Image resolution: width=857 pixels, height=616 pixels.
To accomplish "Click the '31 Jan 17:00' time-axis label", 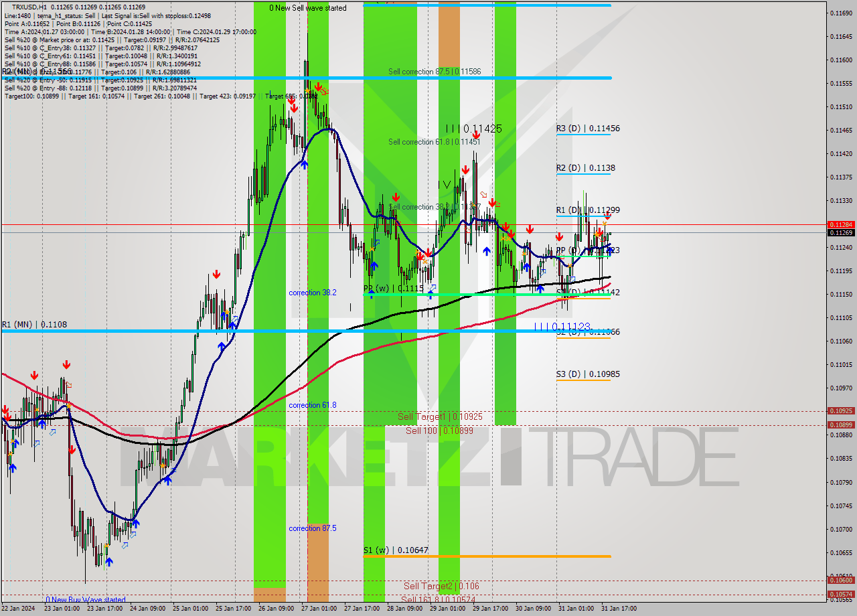I will point(618,609).
